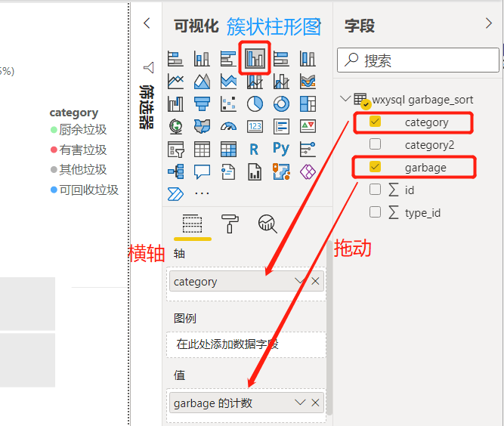Image resolution: width=504 pixels, height=426 pixels.
Task: Select the scatter chart visual
Action: coord(228,103)
